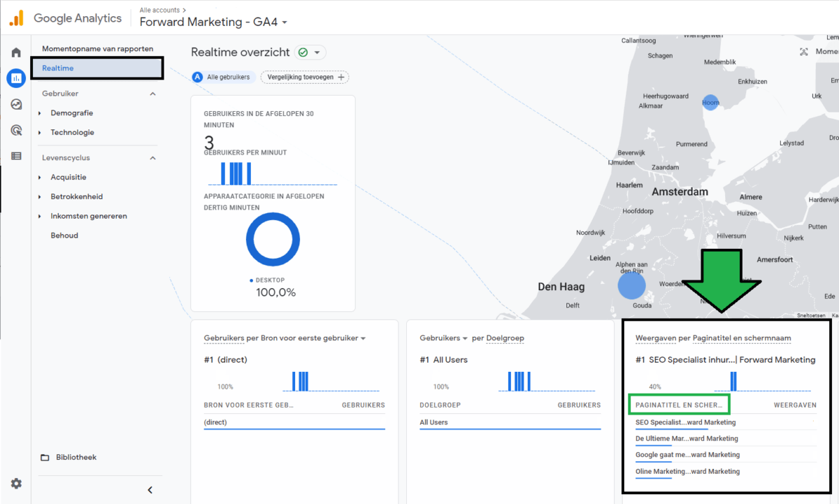
Task: Click the green status checkmark beside Realtime overzicht
Action: 303,52
